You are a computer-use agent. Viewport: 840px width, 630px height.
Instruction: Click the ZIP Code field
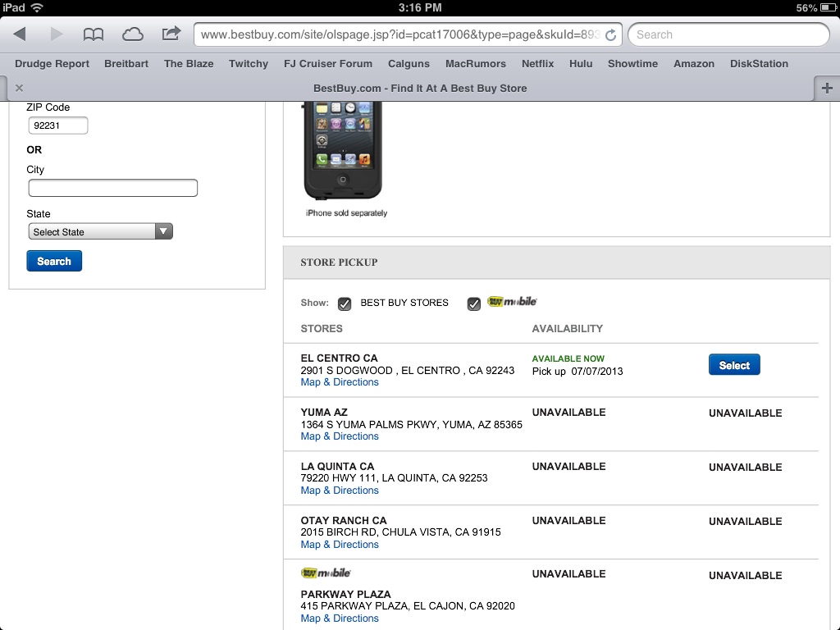(58, 126)
